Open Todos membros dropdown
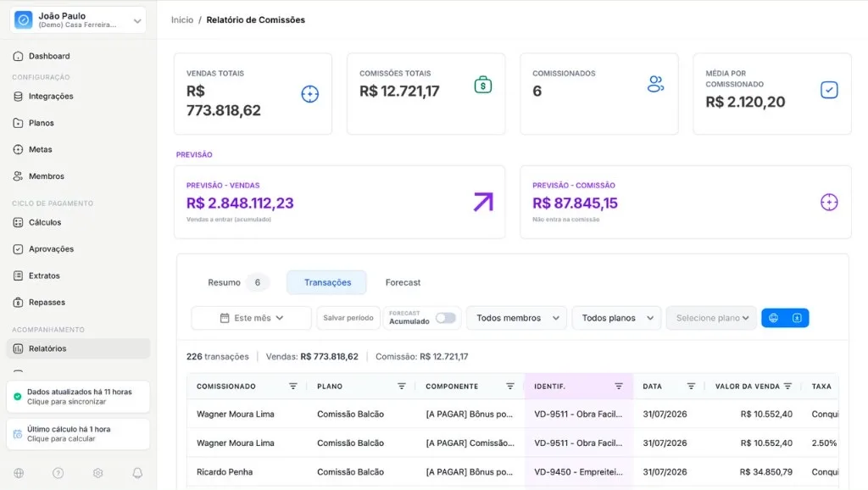 tap(517, 318)
